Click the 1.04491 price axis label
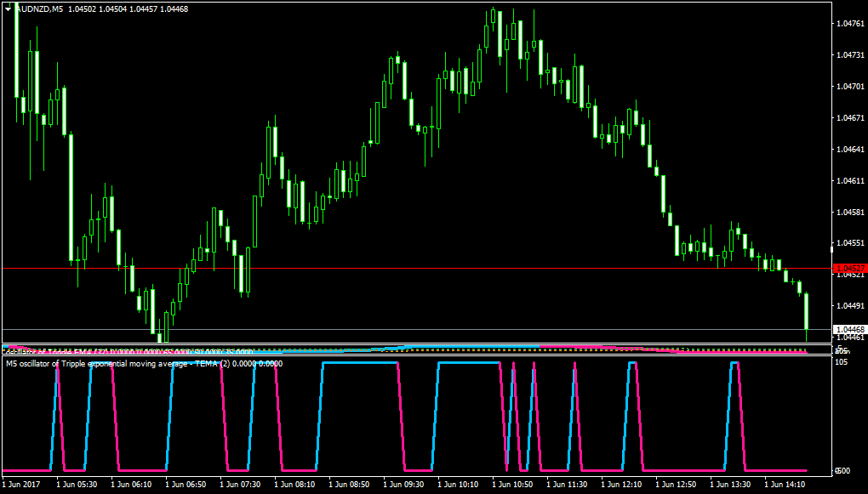 click(x=850, y=305)
